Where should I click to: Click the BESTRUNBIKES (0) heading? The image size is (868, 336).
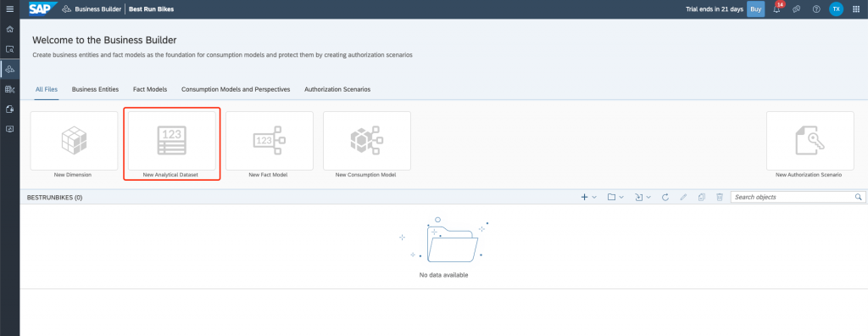coord(55,198)
